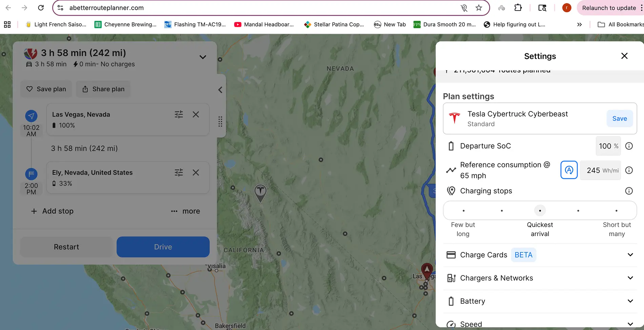Open Stellar Patina Cop bookmark
This screenshot has height=330, width=644.
point(334,24)
